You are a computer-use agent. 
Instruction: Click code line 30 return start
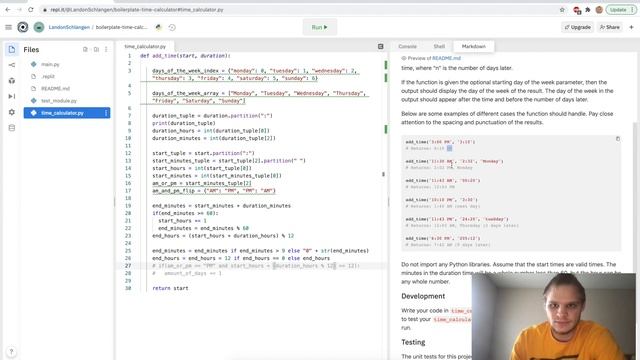(170, 288)
